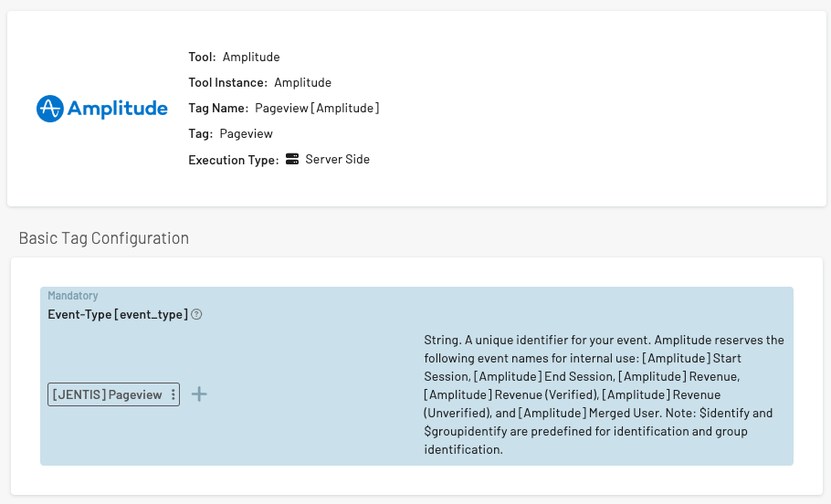This screenshot has width=831, height=504.
Task: Add another value with the plus icon
Action: pos(199,394)
